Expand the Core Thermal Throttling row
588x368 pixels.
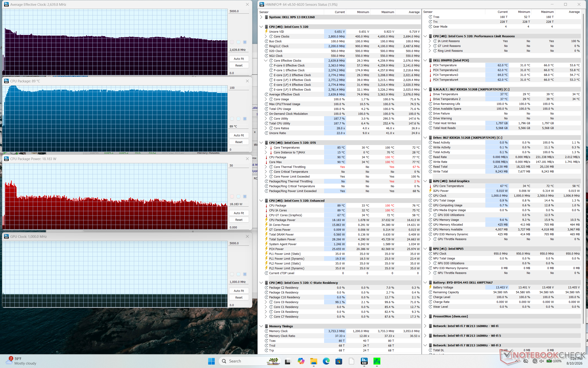266,167
